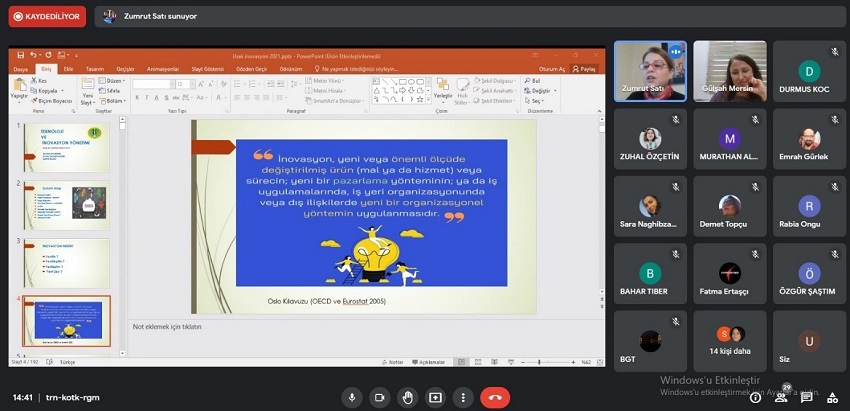Open the meeting details info icon
850x411 pixels.
click(755, 398)
